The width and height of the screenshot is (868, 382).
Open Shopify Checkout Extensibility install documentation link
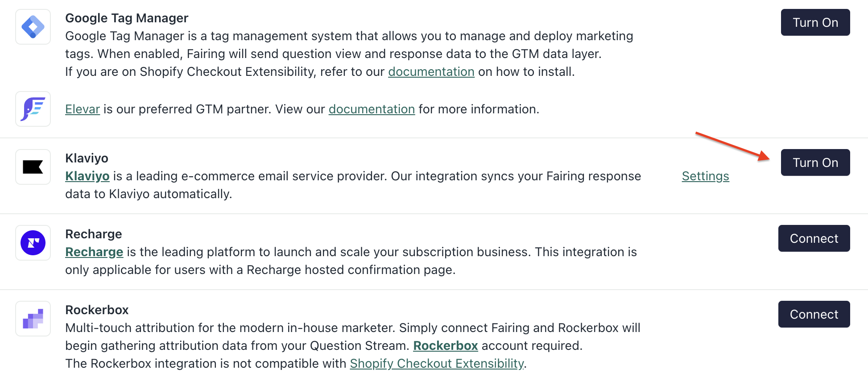click(x=431, y=72)
